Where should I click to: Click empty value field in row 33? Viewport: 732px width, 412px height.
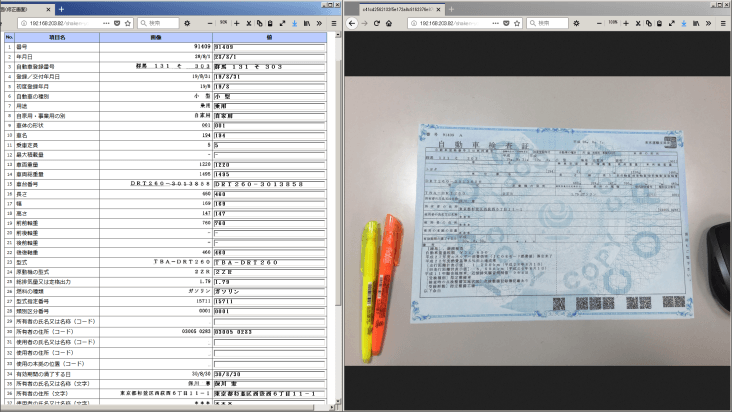coord(269,363)
